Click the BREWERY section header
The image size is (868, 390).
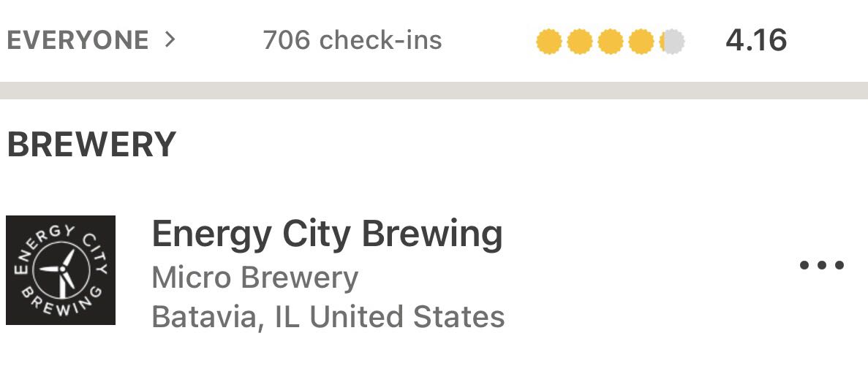click(x=91, y=145)
